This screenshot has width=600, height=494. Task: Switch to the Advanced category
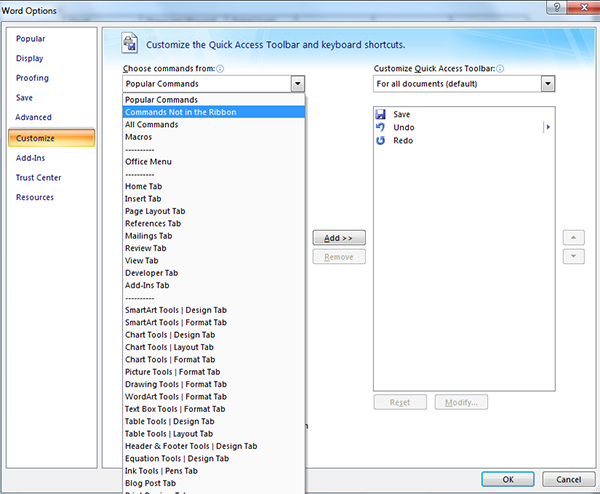click(x=34, y=118)
